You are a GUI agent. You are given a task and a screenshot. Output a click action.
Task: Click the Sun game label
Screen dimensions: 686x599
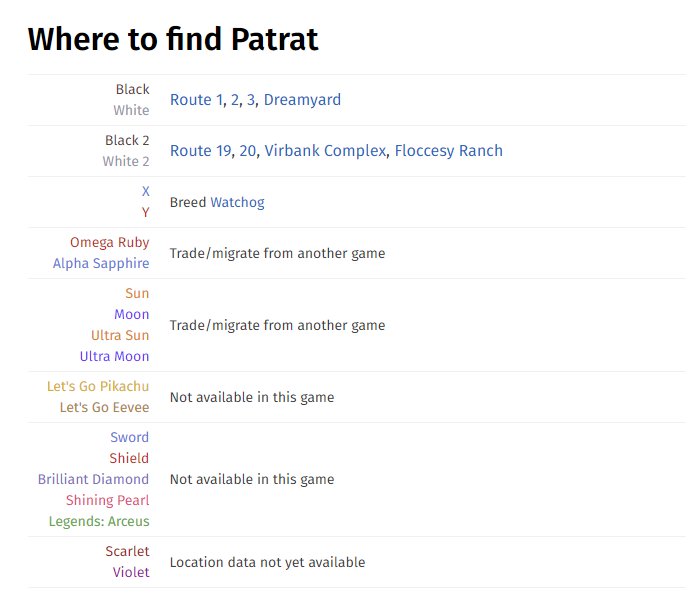137,293
